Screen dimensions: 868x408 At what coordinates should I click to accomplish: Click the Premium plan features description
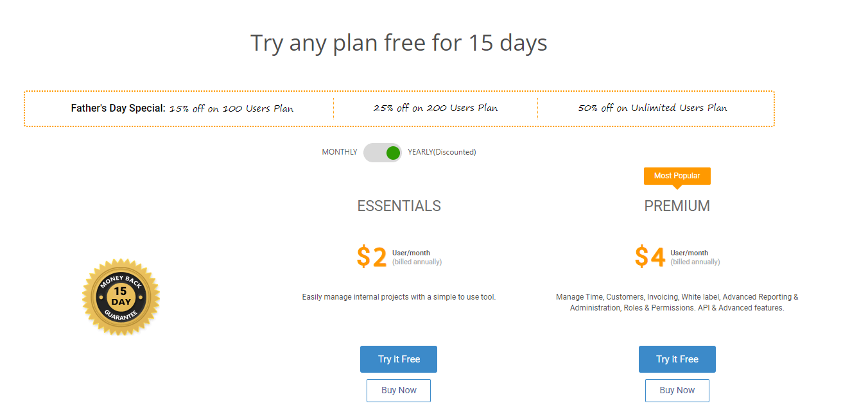(x=677, y=302)
